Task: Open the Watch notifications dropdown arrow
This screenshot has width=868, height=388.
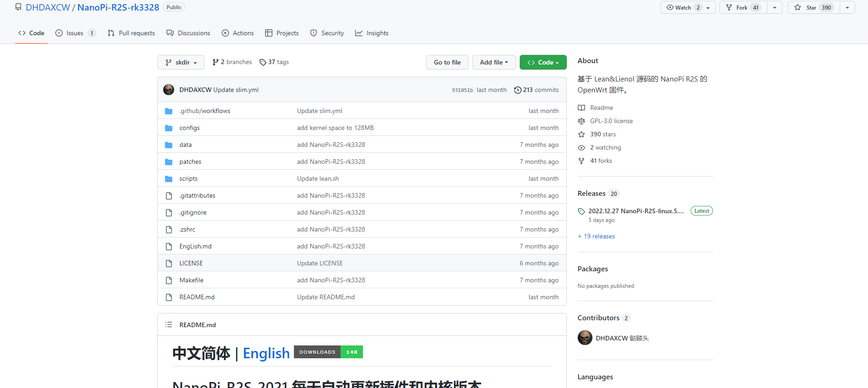Action: (x=708, y=8)
